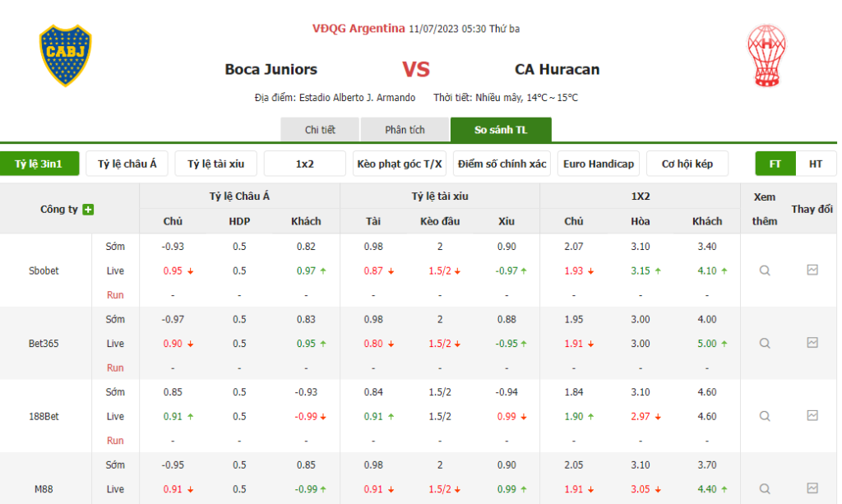The height and width of the screenshot is (504, 842).
Task: Show Bet365 odds change chart icon
Action: [812, 343]
